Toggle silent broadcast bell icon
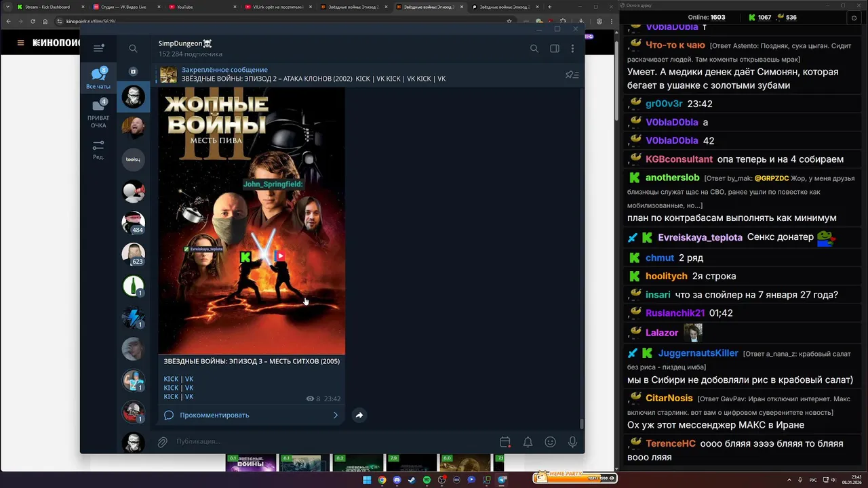This screenshot has width=868, height=488. click(x=528, y=442)
